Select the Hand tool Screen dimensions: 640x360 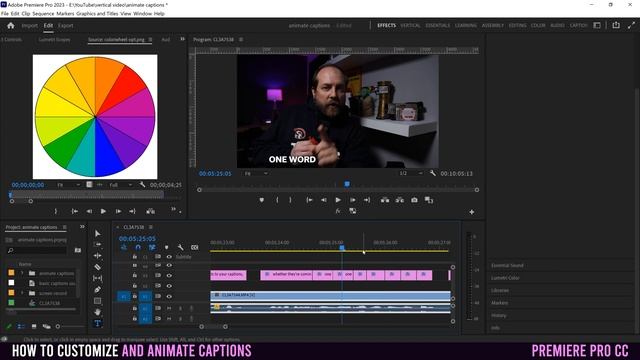click(97, 312)
